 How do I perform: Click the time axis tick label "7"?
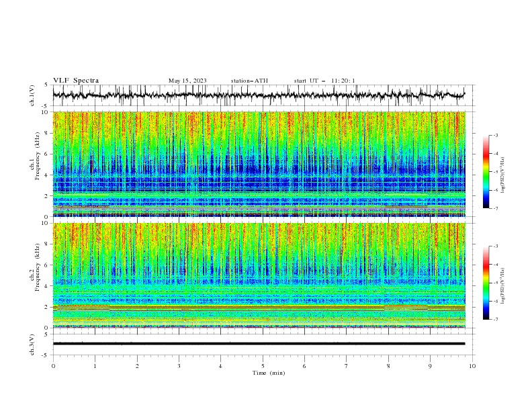pyautogui.click(x=347, y=366)
